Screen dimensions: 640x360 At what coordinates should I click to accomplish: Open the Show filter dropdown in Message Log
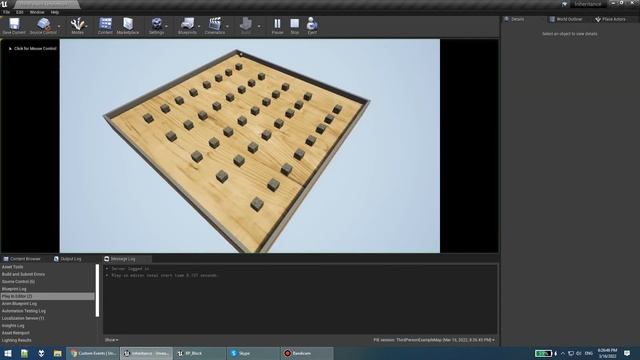(111, 340)
